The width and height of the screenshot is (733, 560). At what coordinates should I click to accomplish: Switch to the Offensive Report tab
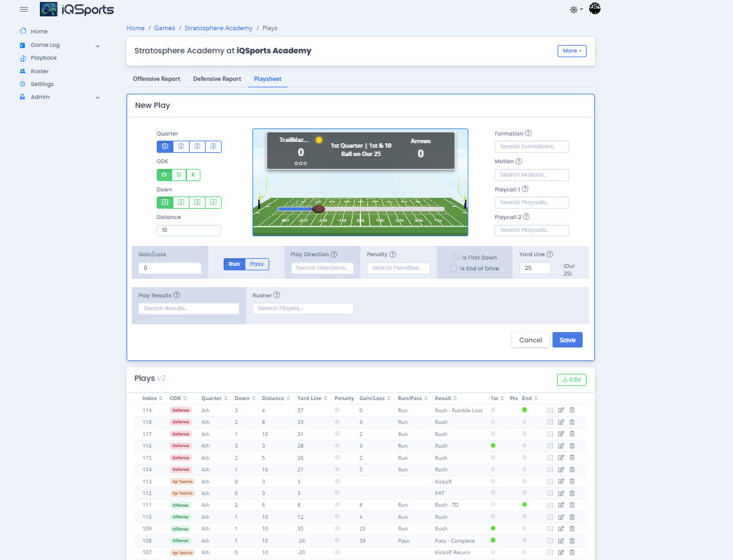coord(156,79)
